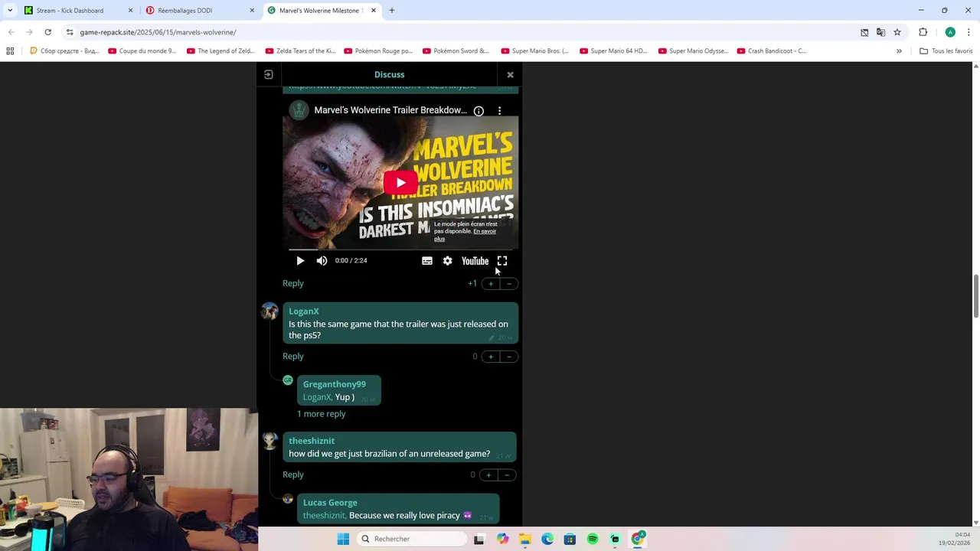Open the video settings gear
This screenshot has width=980, height=551.
(447, 261)
